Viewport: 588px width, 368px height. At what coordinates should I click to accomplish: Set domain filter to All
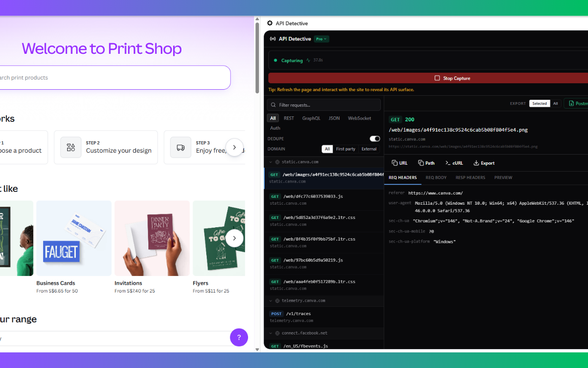tap(328, 149)
